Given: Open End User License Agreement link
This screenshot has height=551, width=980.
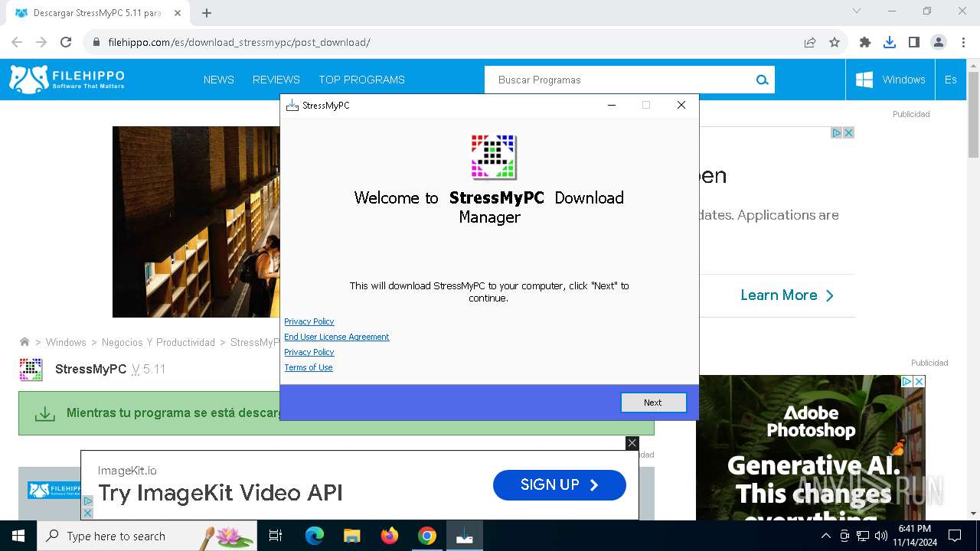Looking at the screenshot, I should [x=337, y=337].
